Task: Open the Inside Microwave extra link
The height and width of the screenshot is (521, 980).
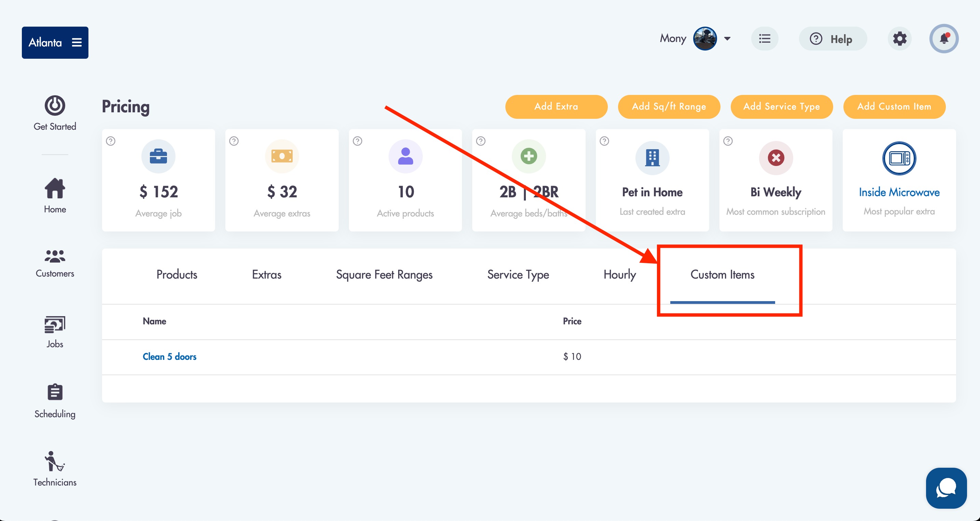Action: (x=899, y=193)
